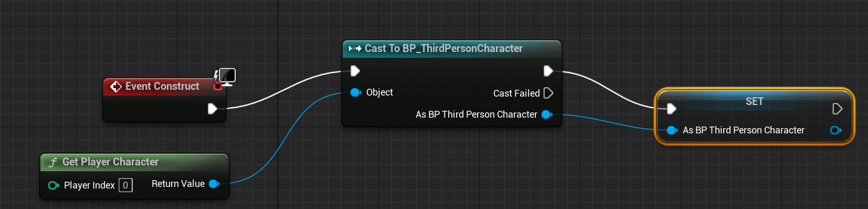Click the Cast node output exec pin
868x209 pixels.
pyautogui.click(x=548, y=71)
